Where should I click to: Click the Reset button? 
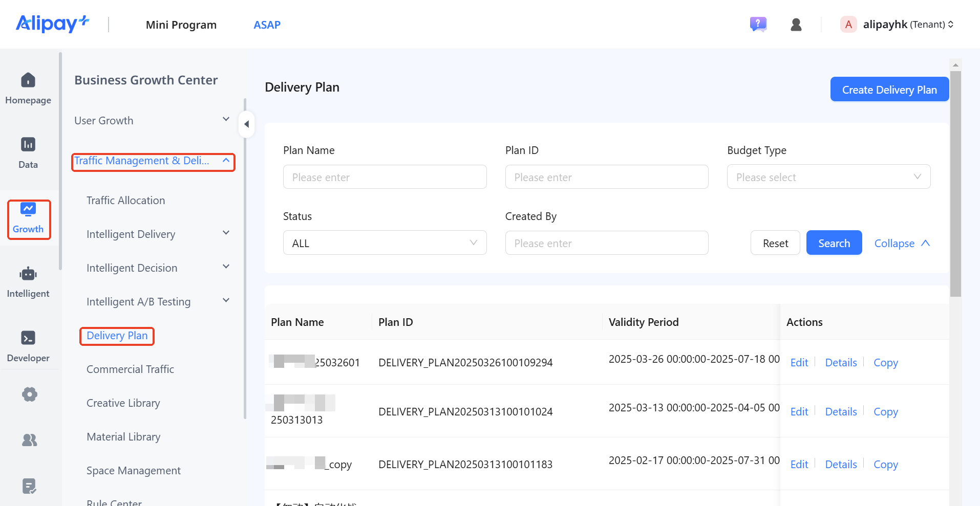click(775, 243)
